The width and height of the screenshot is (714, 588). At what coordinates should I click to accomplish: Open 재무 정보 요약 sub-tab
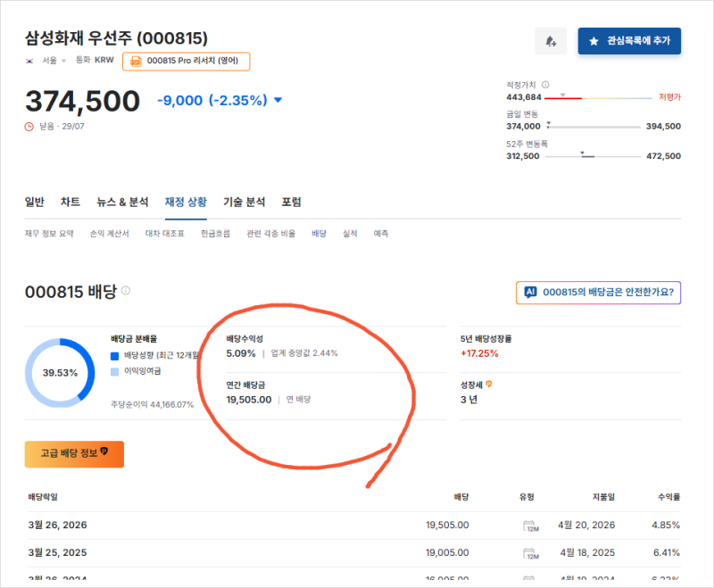pyautogui.click(x=49, y=234)
